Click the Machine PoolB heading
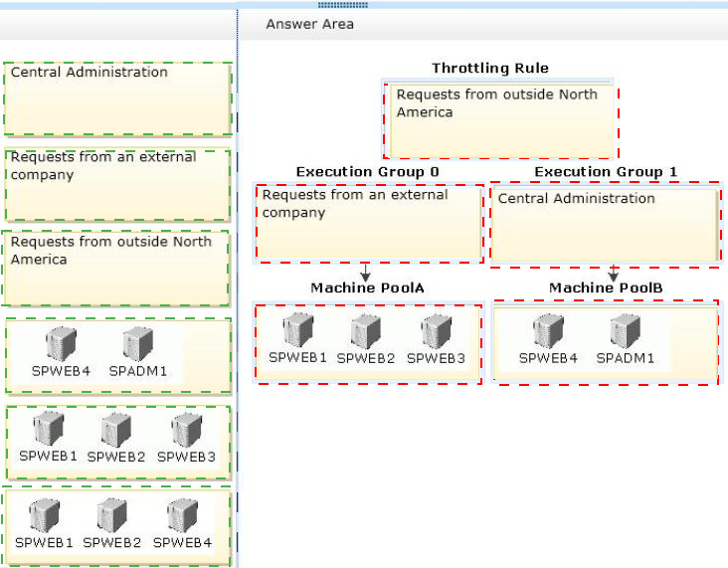728x568 pixels. tap(606, 287)
